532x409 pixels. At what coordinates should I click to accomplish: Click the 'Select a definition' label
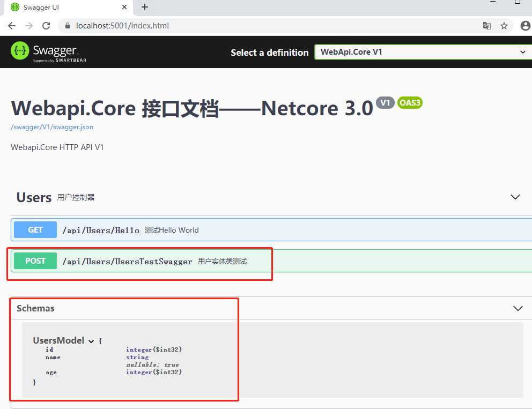click(x=270, y=53)
